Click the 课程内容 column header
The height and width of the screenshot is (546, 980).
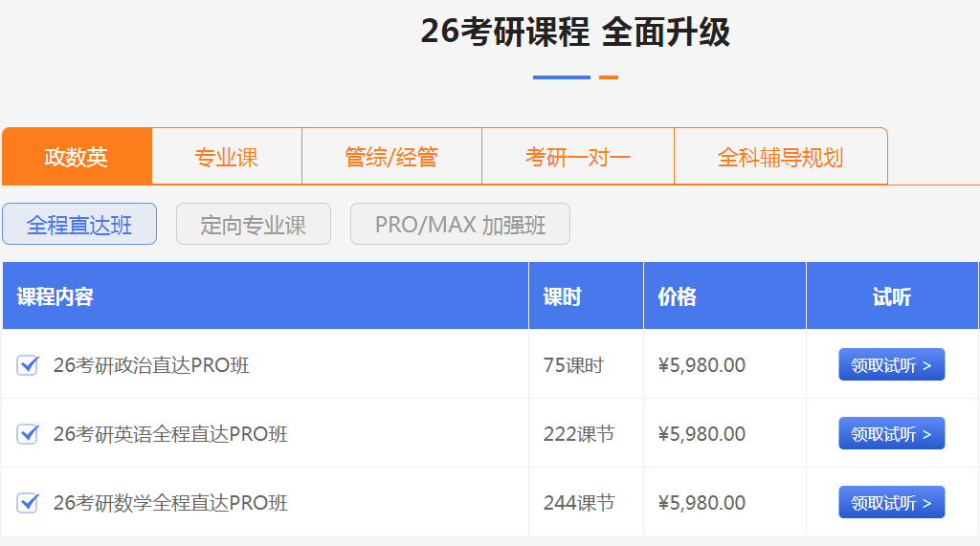click(x=56, y=296)
